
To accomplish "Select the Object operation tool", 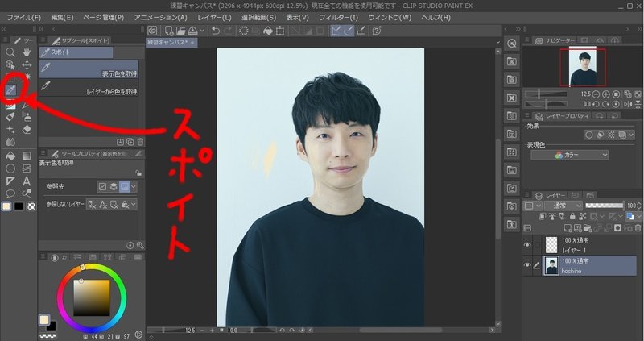I will click(x=10, y=65).
